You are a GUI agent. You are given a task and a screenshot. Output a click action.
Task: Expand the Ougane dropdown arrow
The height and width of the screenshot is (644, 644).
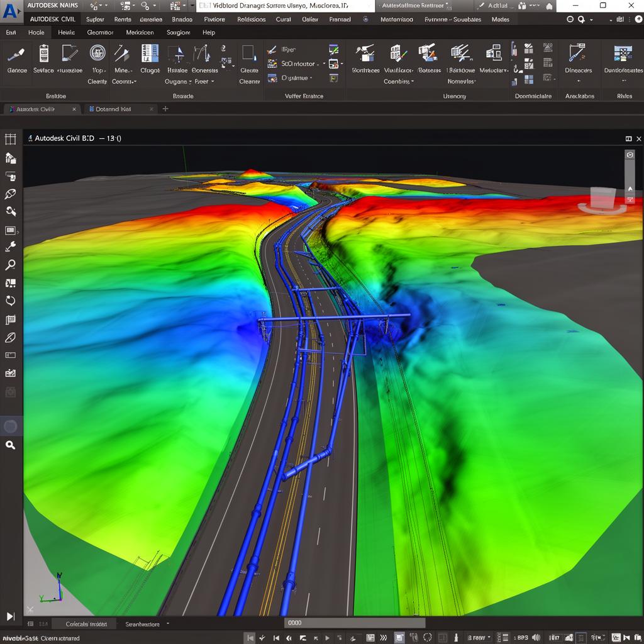190,82
